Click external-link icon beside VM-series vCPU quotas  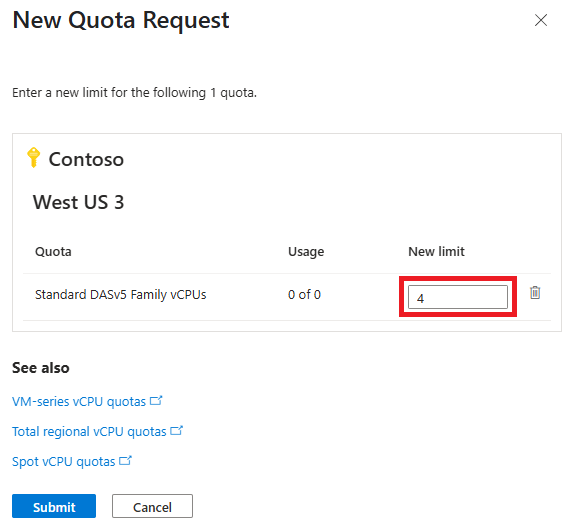(156, 401)
